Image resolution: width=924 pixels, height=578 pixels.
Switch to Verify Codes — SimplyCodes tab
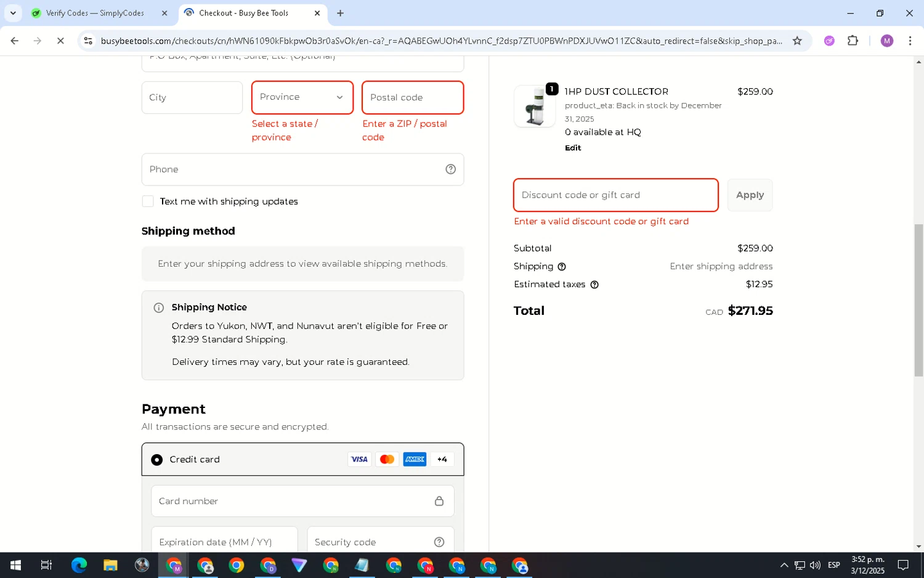click(x=100, y=13)
